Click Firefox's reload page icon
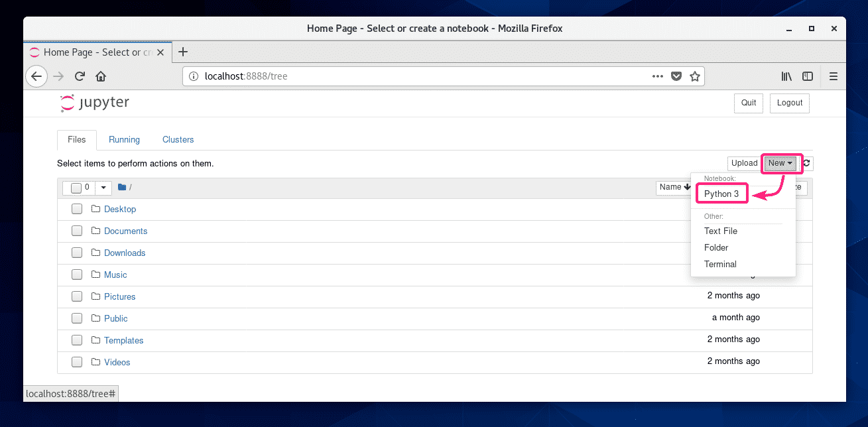Image resolution: width=868 pixels, height=427 pixels. pos(80,76)
